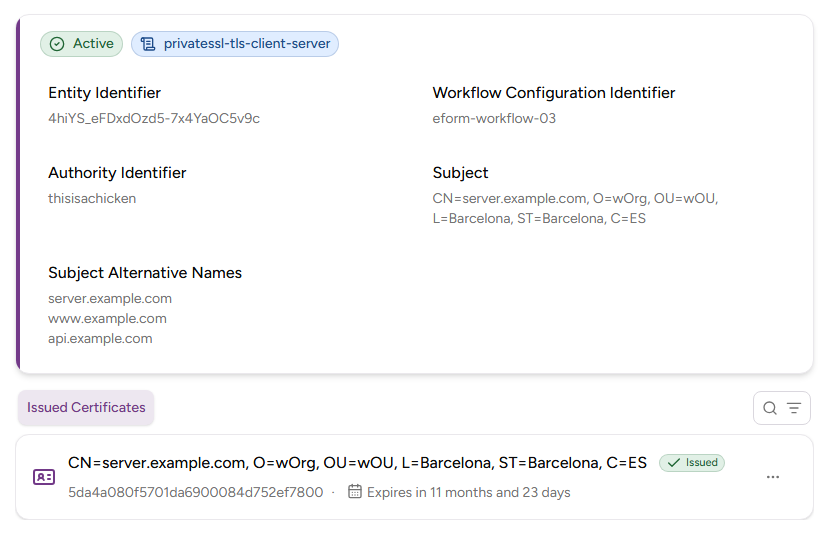821x533 pixels.
Task: Open certificate CN=server.example.com from the list
Action: pos(357,463)
